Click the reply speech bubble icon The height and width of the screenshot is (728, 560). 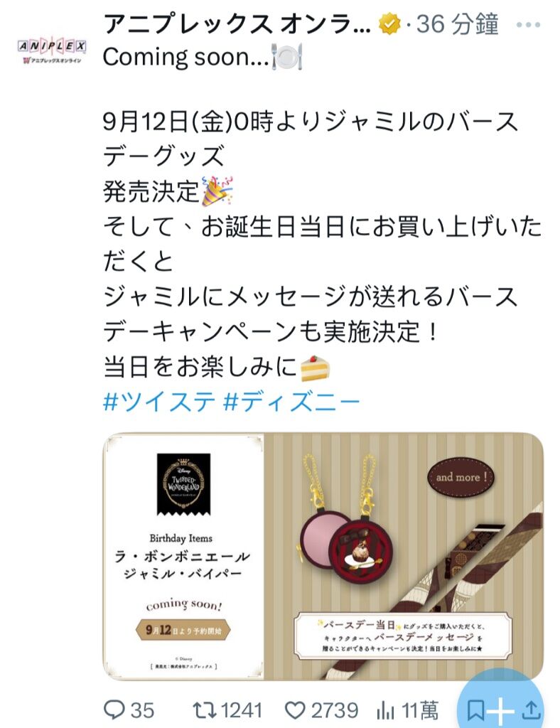point(114,710)
